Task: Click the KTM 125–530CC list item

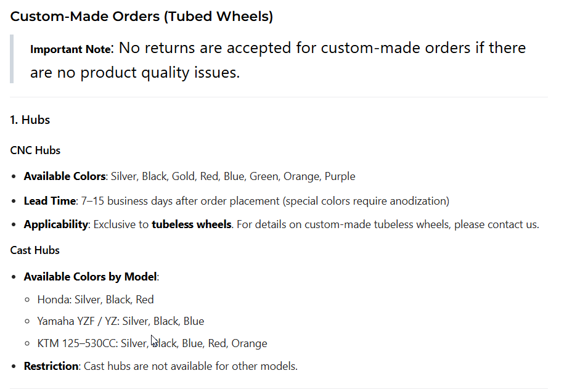Action: 152,343
